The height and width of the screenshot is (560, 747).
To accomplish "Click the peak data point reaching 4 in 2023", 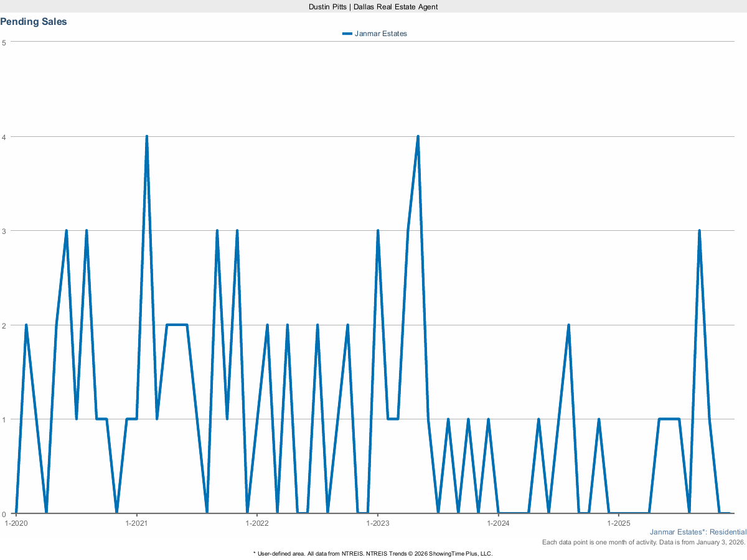I will [418, 134].
